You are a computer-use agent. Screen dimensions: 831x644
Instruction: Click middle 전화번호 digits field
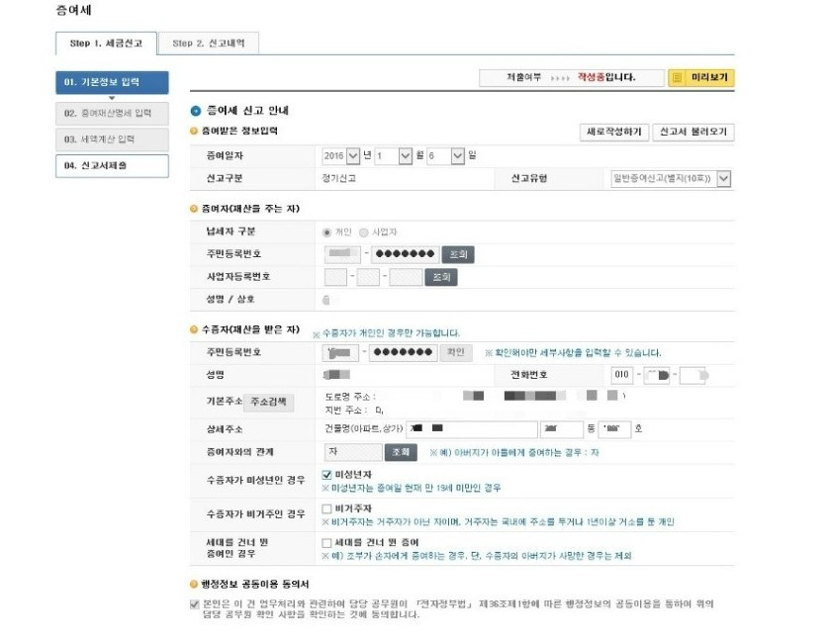coord(657,376)
